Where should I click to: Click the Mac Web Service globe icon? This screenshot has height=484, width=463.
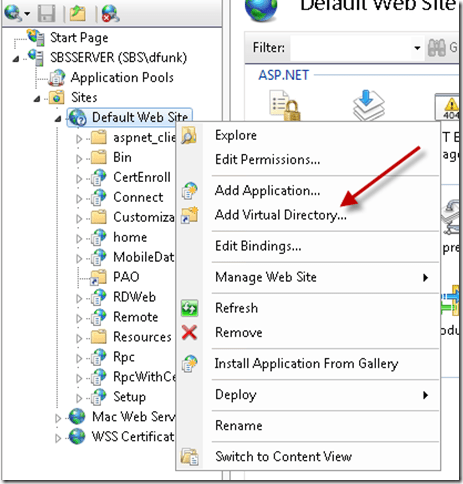77,416
